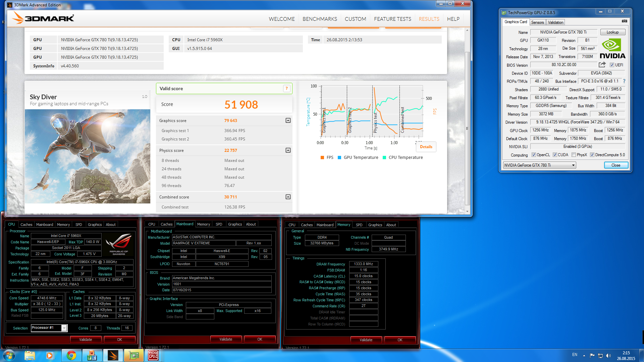Open Google Chrome from the taskbar
Viewport: 644px width, 362px height.
coord(71,355)
